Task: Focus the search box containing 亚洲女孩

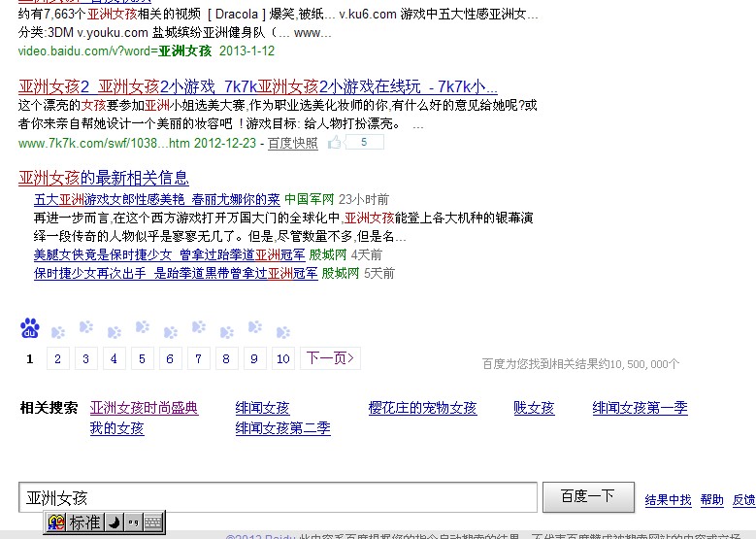Action: click(x=278, y=497)
